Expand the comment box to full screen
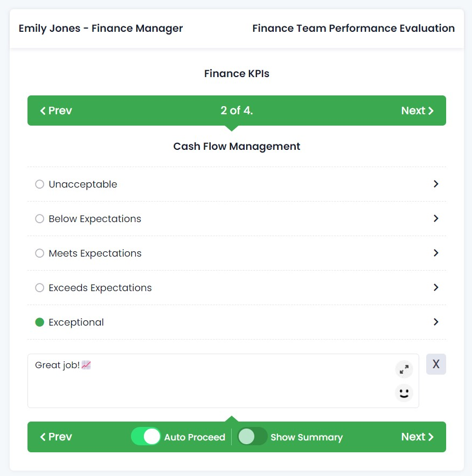This screenshot has width=472, height=476. point(404,370)
